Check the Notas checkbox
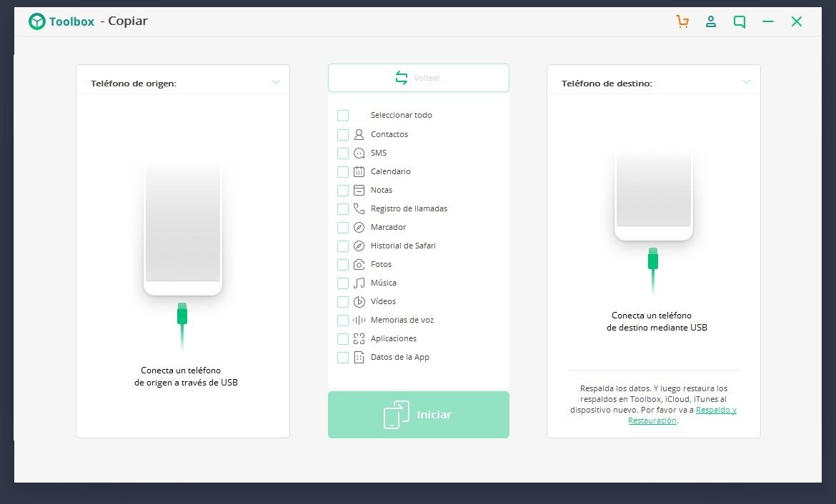This screenshot has height=504, width=836. 343,190
